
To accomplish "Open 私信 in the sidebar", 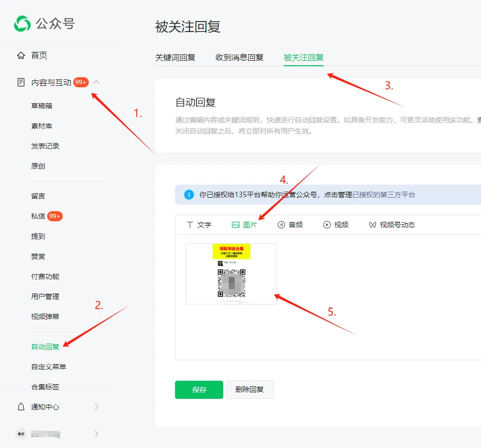I will coord(38,216).
